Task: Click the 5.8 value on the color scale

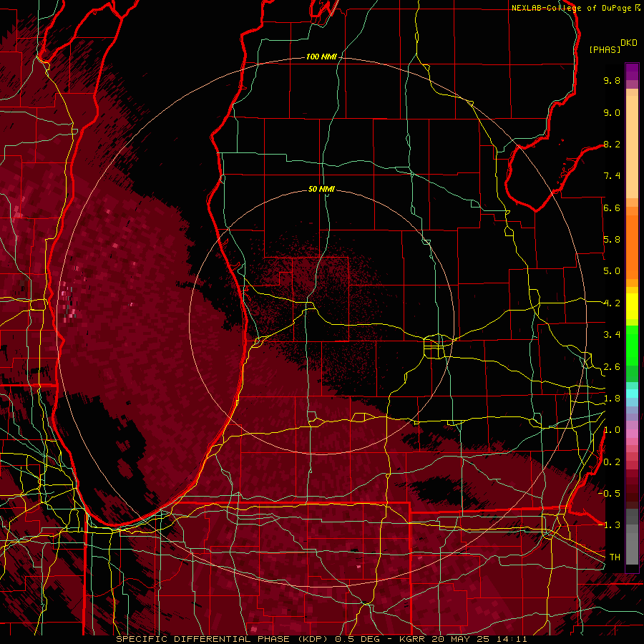Action: point(612,240)
